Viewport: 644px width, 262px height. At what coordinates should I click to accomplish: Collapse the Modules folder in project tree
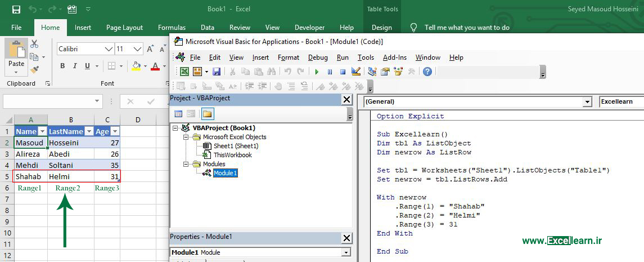(x=185, y=164)
